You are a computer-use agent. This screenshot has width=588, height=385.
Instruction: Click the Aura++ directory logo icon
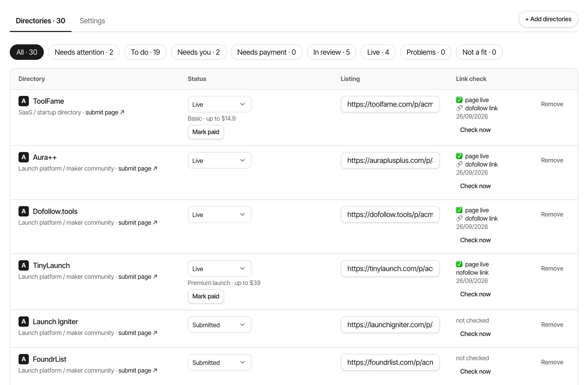[24, 157]
